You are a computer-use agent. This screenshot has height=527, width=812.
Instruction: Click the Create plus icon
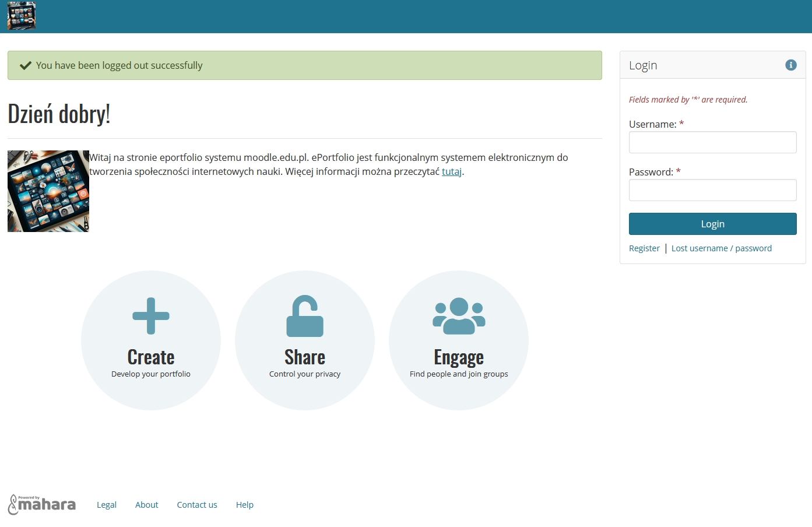coord(151,316)
